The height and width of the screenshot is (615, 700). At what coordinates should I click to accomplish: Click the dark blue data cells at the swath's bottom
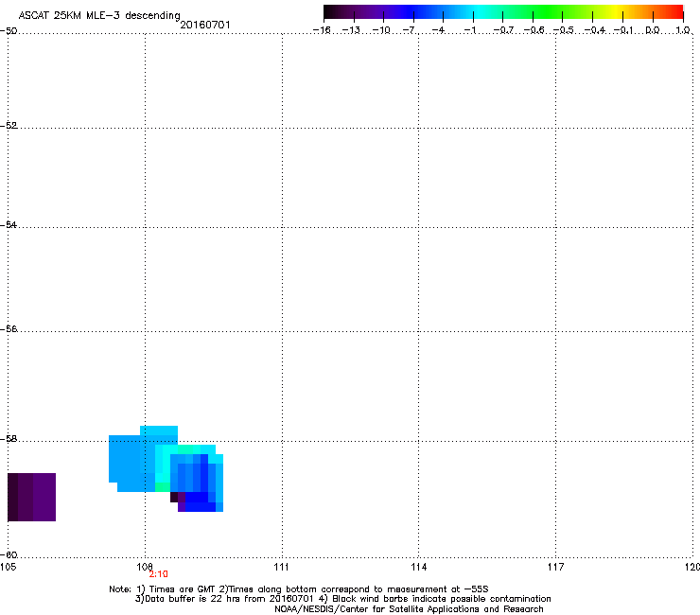(x=200, y=501)
